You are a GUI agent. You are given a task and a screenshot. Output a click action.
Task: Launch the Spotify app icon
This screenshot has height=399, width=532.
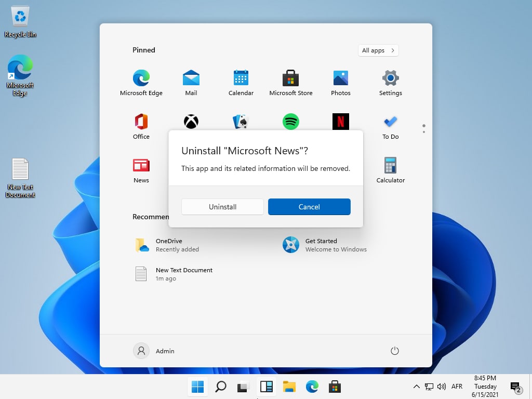pos(291,122)
